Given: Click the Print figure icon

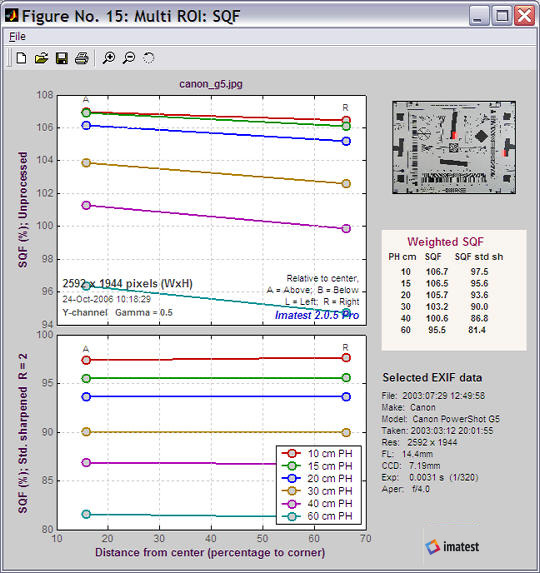Looking at the screenshot, I should [81, 58].
